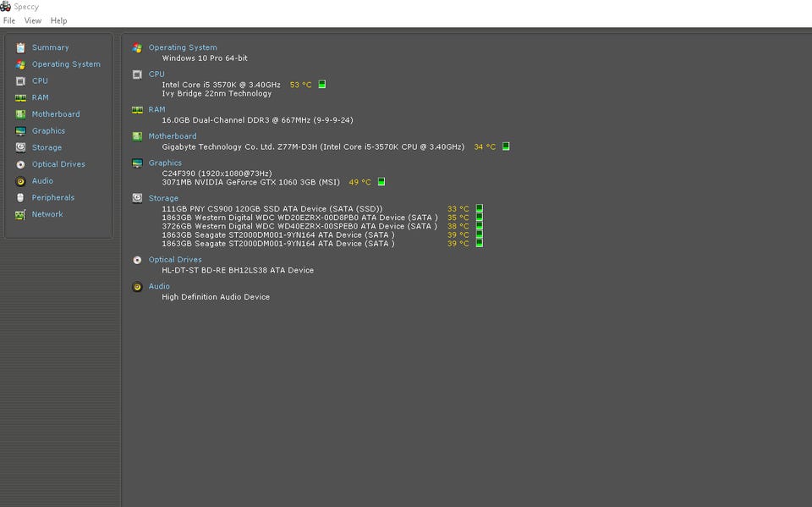Click the monitor icon beside Graphics heading
Screen dimensions: 812x507
[x=137, y=163]
